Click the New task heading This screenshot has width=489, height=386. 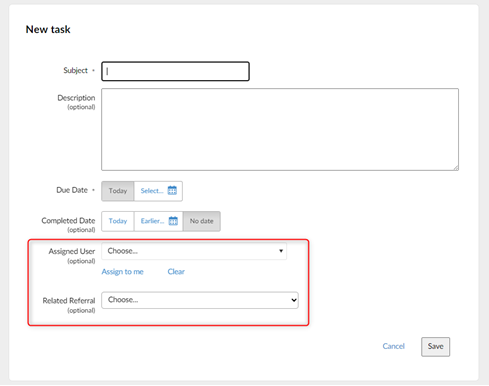48,29
